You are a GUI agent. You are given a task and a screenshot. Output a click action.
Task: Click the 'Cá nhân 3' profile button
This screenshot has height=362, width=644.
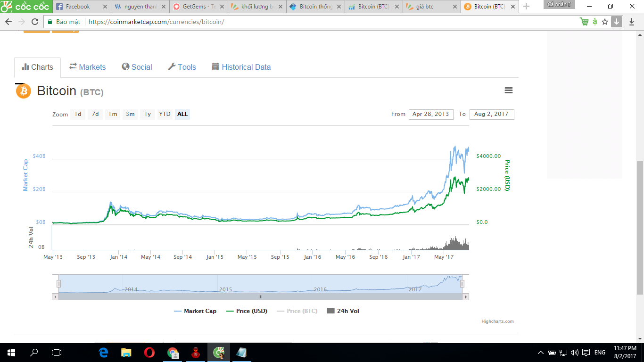pyautogui.click(x=560, y=4)
